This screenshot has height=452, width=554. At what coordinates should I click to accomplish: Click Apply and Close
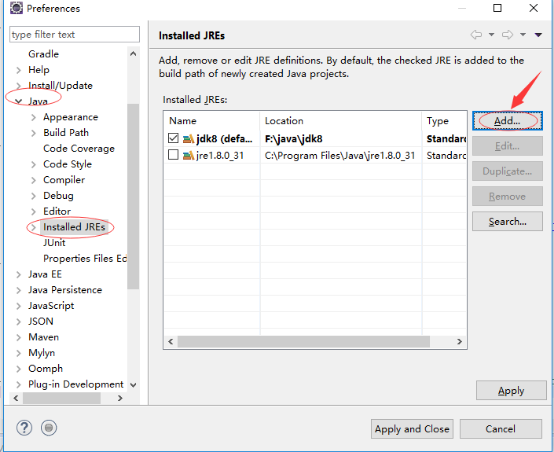[412, 429]
